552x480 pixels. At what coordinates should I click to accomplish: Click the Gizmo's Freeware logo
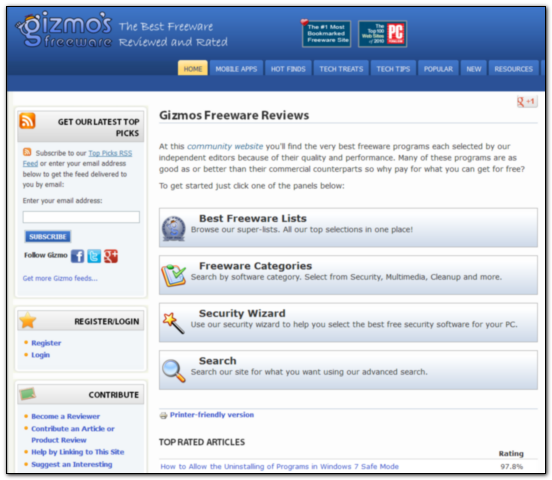point(64,30)
